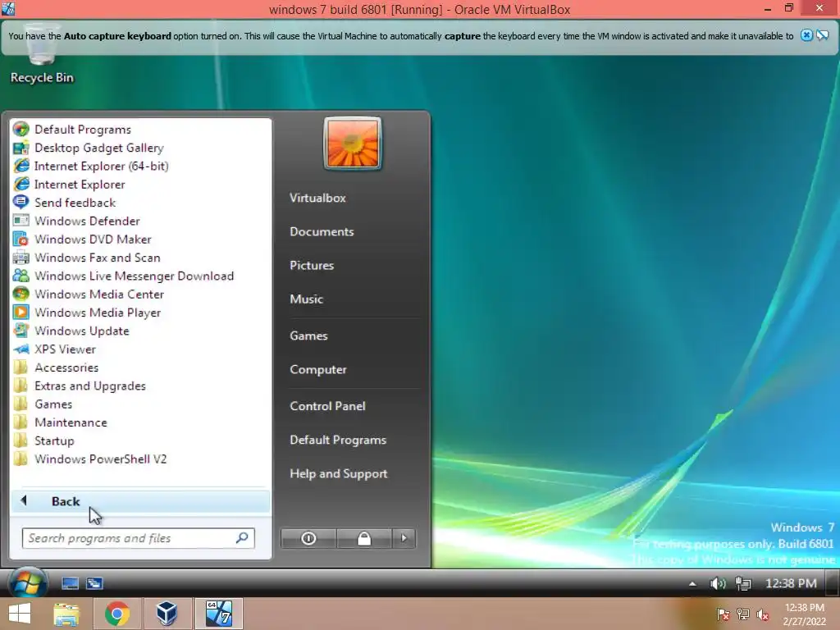Show hidden icons in the VM tray
This screenshot has width=840, height=630.
pyautogui.click(x=692, y=583)
